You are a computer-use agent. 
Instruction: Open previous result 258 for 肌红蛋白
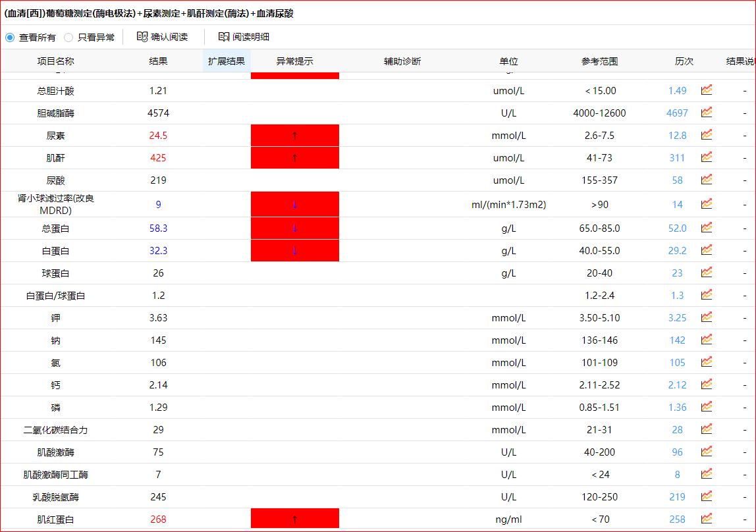coord(678,519)
